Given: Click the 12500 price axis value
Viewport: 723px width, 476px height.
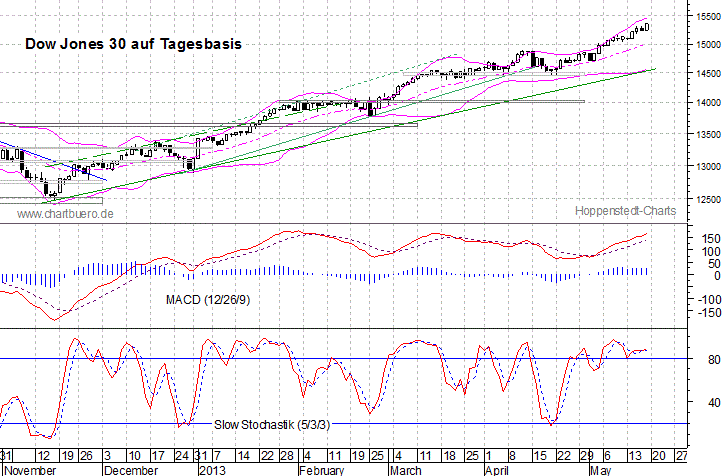Looking at the screenshot, I should coord(708,199).
